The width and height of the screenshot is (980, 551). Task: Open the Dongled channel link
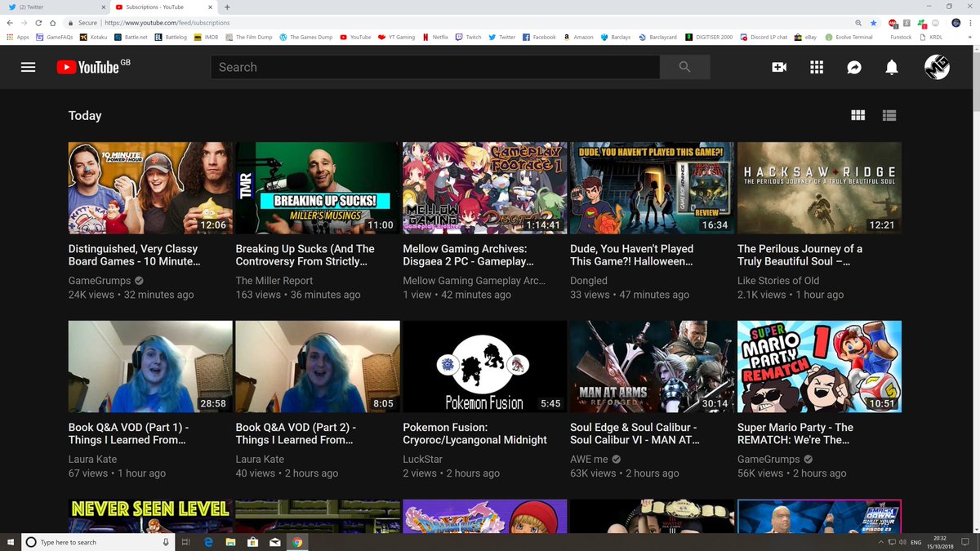(589, 280)
